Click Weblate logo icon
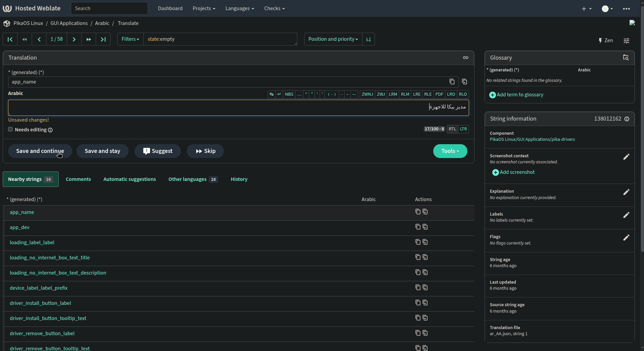Image resolution: width=644 pixels, height=351 pixels. [x=7, y=8]
